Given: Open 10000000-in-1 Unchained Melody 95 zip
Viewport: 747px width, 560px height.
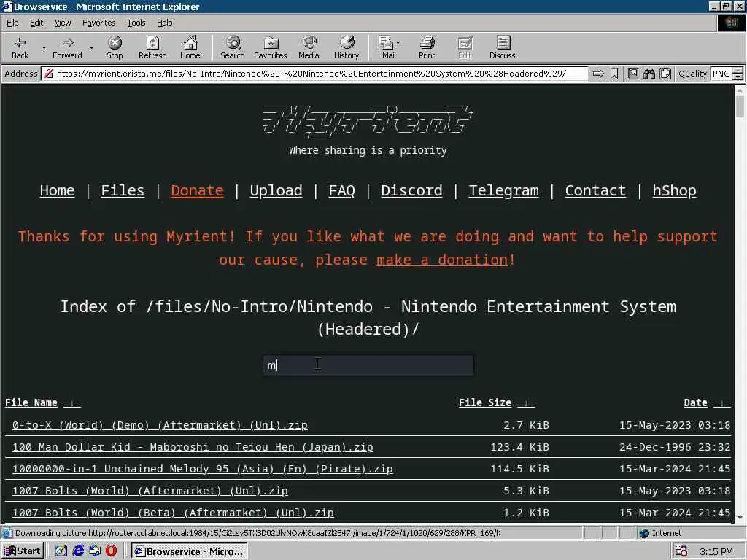Looking at the screenshot, I should [203, 469].
